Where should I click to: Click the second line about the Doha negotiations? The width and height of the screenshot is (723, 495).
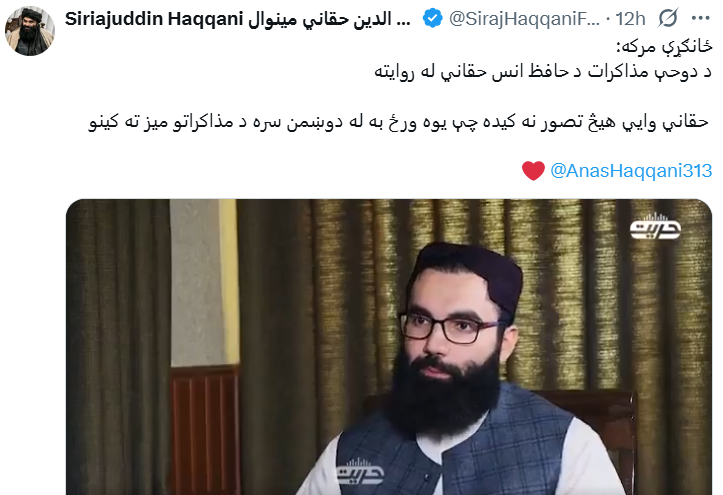[x=543, y=72]
